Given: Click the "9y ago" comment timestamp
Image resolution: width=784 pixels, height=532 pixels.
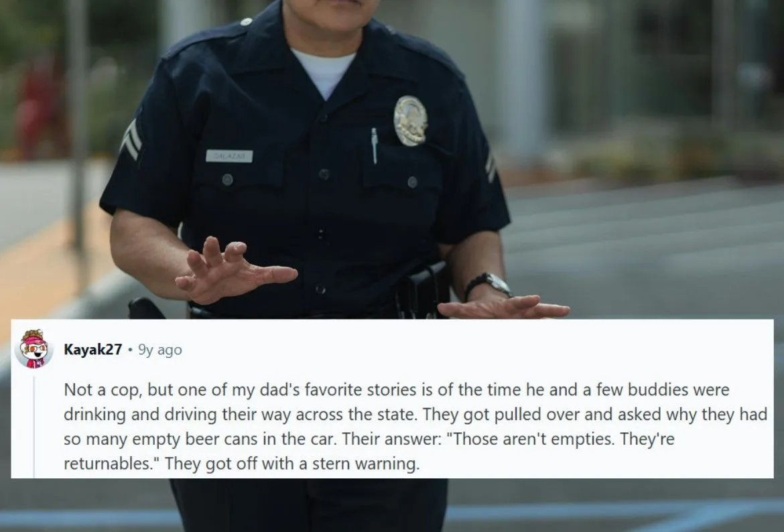Looking at the screenshot, I should [160, 350].
